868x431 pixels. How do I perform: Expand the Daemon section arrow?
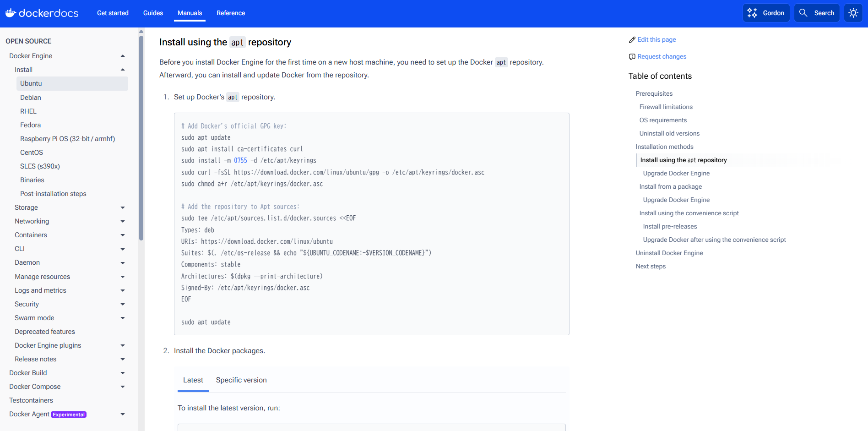tap(123, 262)
